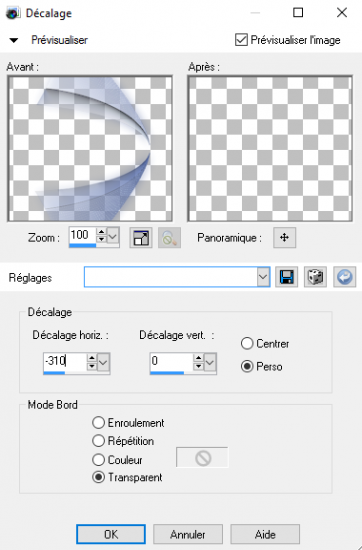Increase Décalage horiz. with the up arrow

click(x=92, y=358)
